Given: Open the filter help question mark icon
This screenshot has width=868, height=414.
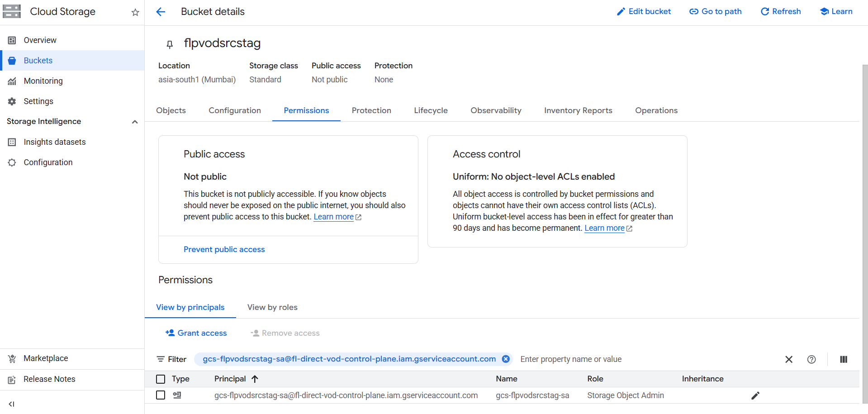Looking at the screenshot, I should pyautogui.click(x=811, y=359).
